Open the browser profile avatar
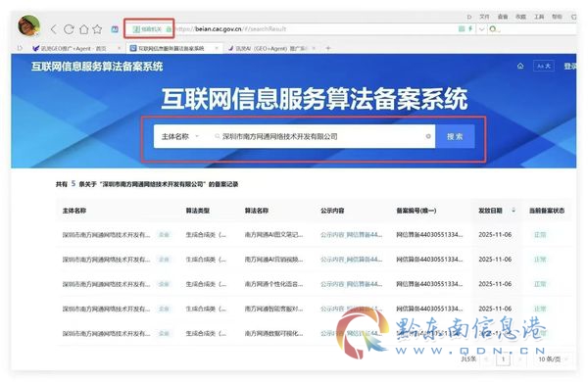Screen dimensions: 588x382 (28, 25)
